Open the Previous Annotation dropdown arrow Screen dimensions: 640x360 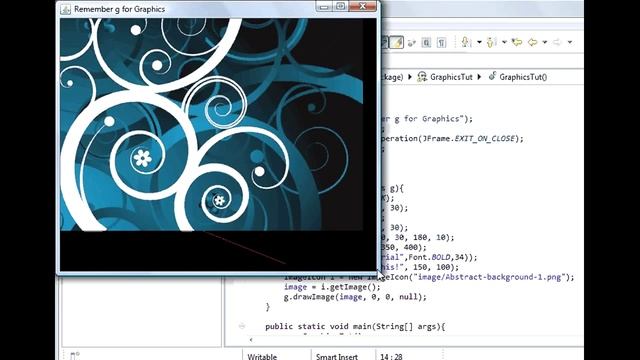504,42
